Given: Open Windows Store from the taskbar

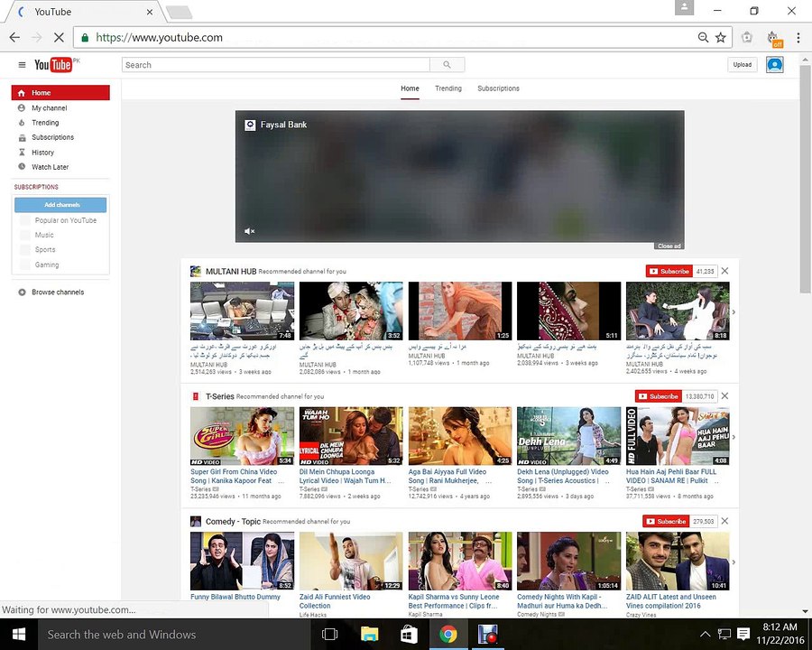Looking at the screenshot, I should [x=409, y=634].
